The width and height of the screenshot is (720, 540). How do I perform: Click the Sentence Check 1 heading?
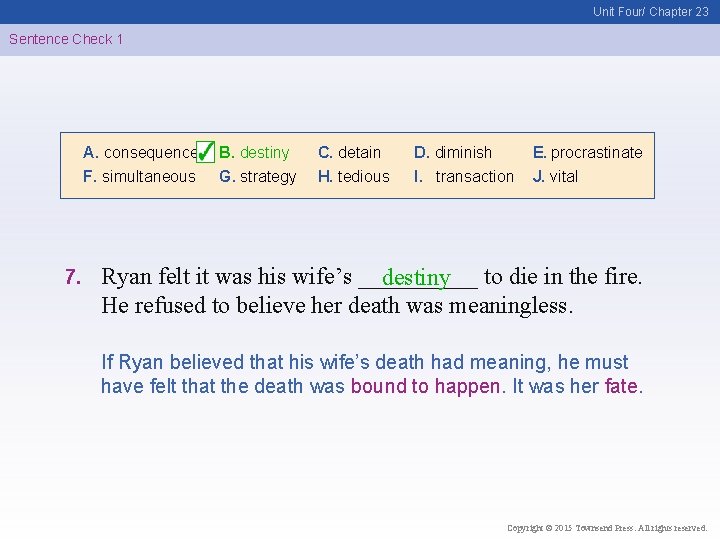pos(66,39)
